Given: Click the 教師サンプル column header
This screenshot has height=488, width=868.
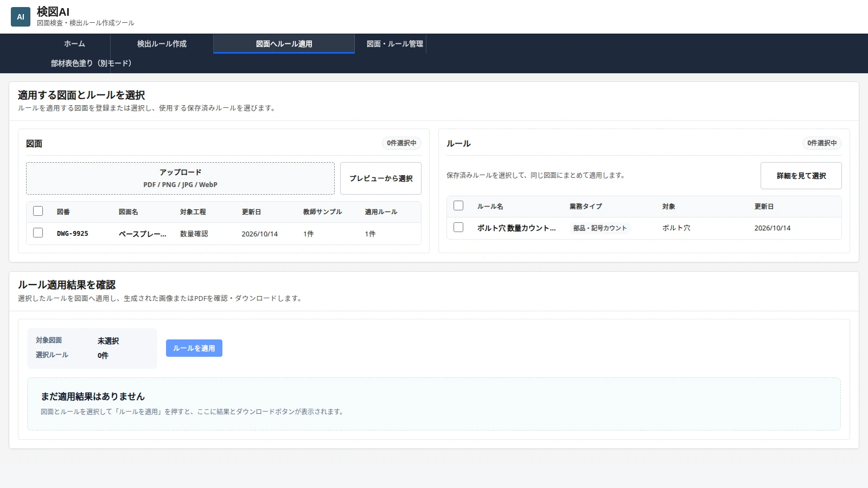Looking at the screenshot, I should coord(323,212).
